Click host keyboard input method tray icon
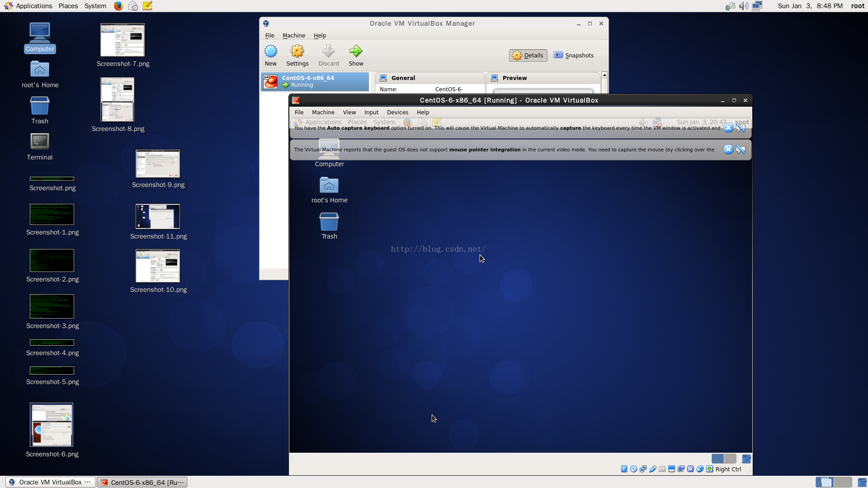This screenshot has width=868, height=488. coord(730,6)
